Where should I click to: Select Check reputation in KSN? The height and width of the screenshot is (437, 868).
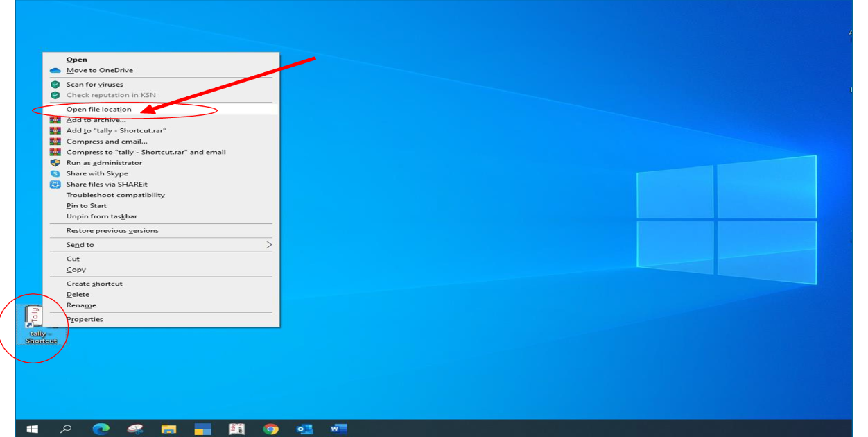(162, 95)
